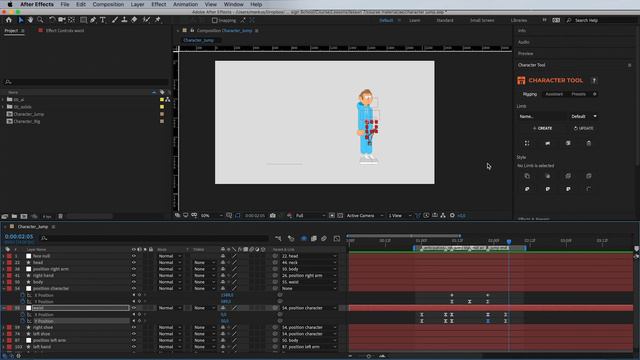
Task: Select the Hand tool
Action: click(x=31, y=20)
